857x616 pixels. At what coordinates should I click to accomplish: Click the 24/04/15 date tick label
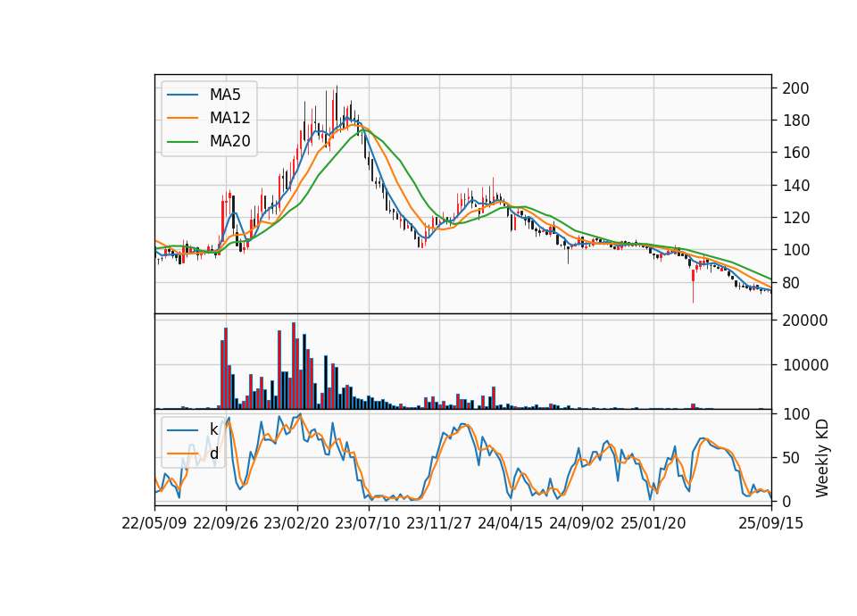[x=511, y=523]
